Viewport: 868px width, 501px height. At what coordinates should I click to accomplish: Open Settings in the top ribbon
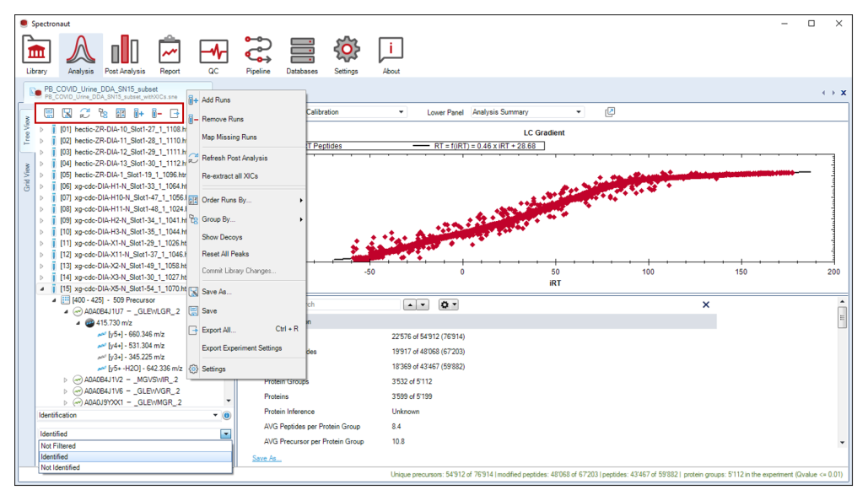point(346,55)
